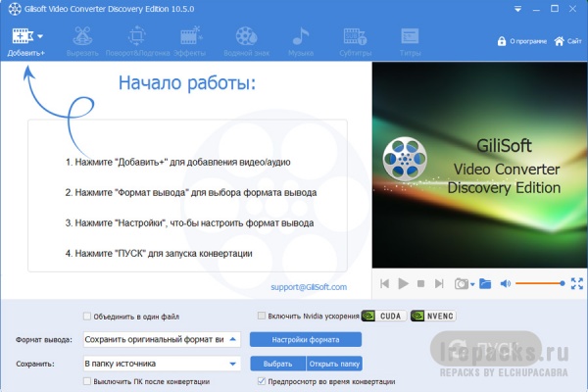Viewport: 588px width, 392px height.
Task: Click the GiliSoft preview image
Action: (x=479, y=165)
